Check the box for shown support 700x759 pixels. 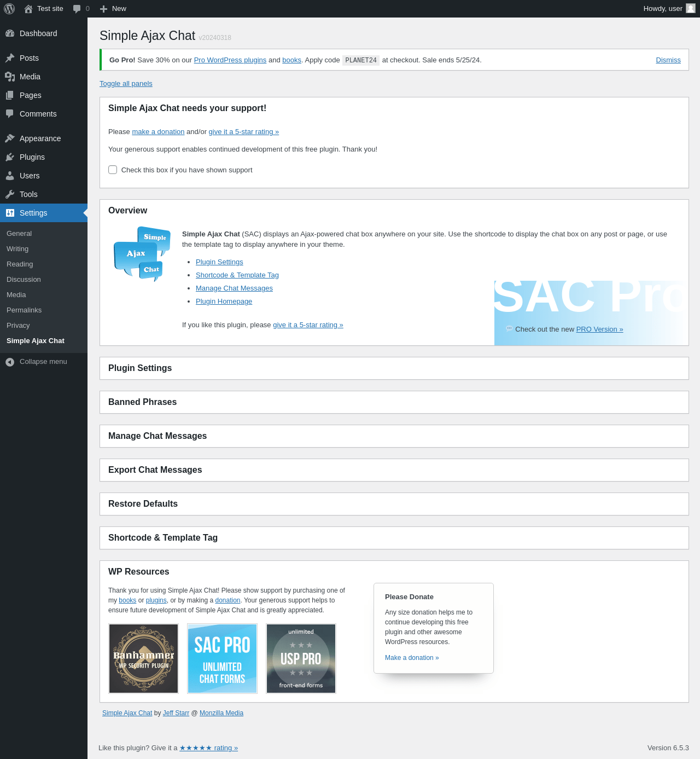[x=113, y=170]
